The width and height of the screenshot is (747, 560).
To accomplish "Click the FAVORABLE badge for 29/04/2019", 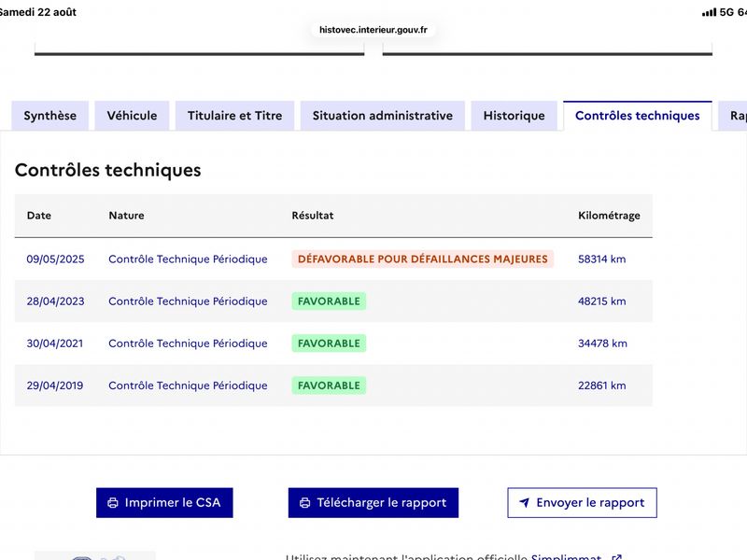I will tap(329, 385).
